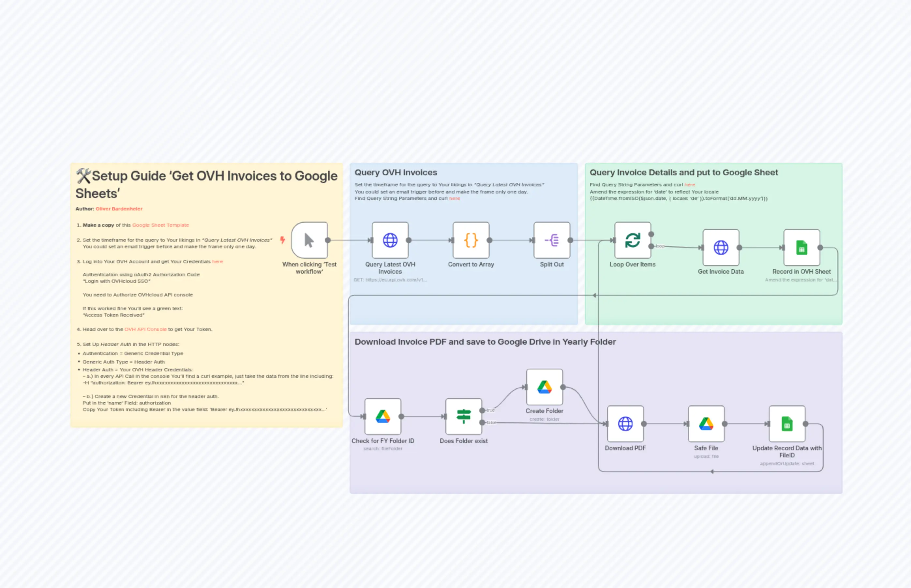Select the 'Update Record Data with FileID' node
The width and height of the screenshot is (911, 588).
787,424
